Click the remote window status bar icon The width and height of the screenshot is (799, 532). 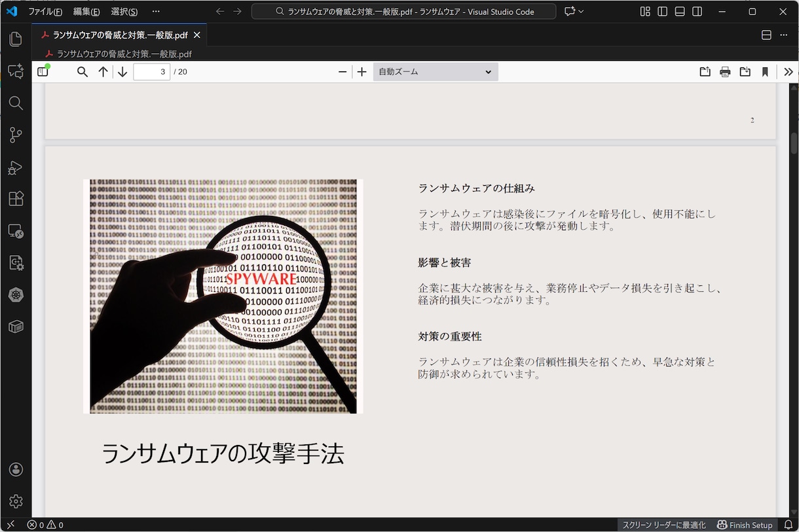pyautogui.click(x=10, y=525)
